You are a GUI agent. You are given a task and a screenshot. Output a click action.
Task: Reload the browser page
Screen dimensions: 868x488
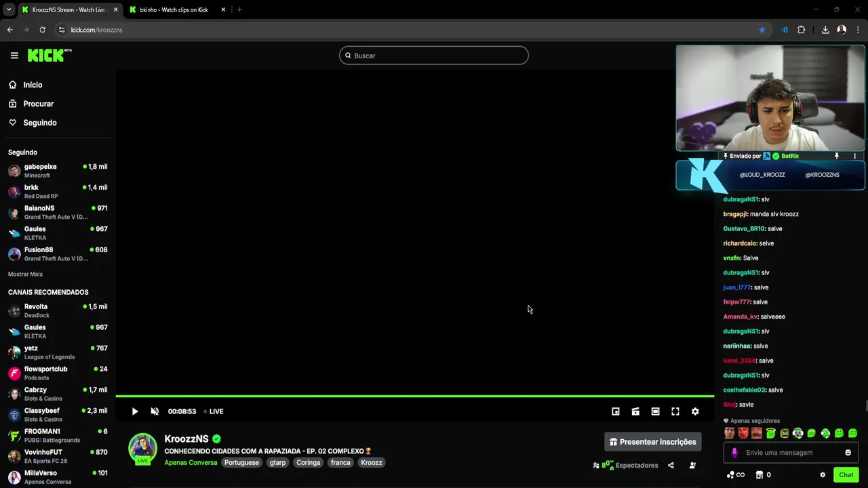click(x=42, y=30)
